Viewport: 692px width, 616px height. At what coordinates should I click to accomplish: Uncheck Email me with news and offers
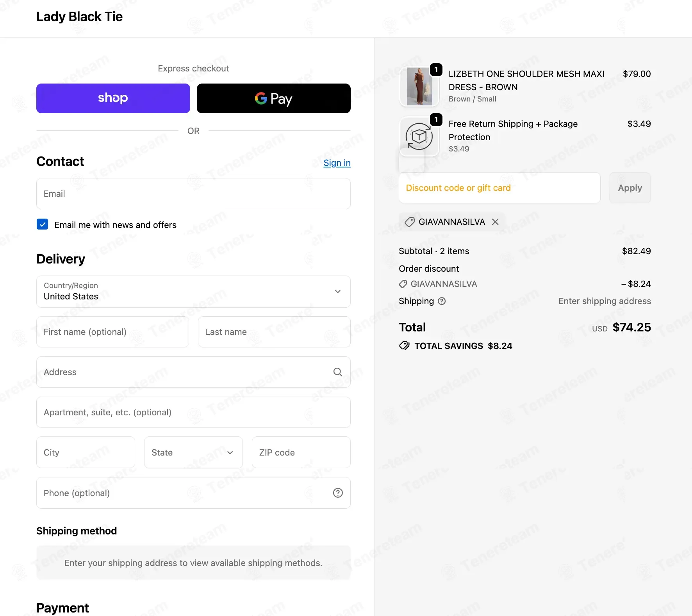[43, 224]
